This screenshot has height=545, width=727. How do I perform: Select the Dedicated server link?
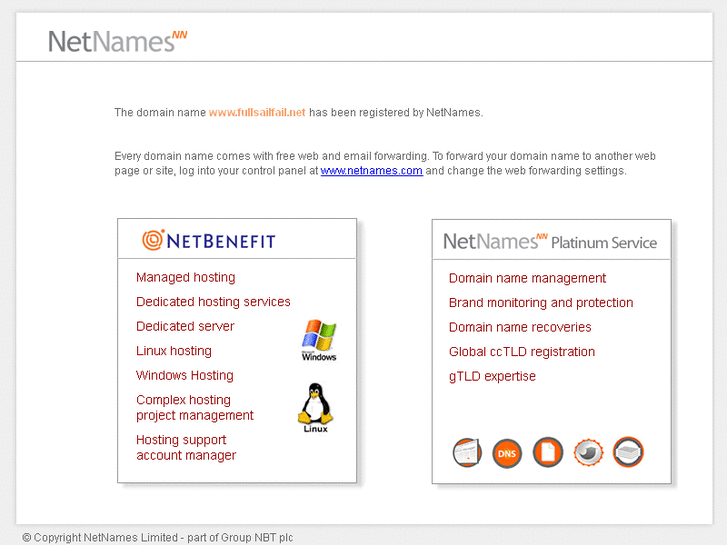coord(185,327)
